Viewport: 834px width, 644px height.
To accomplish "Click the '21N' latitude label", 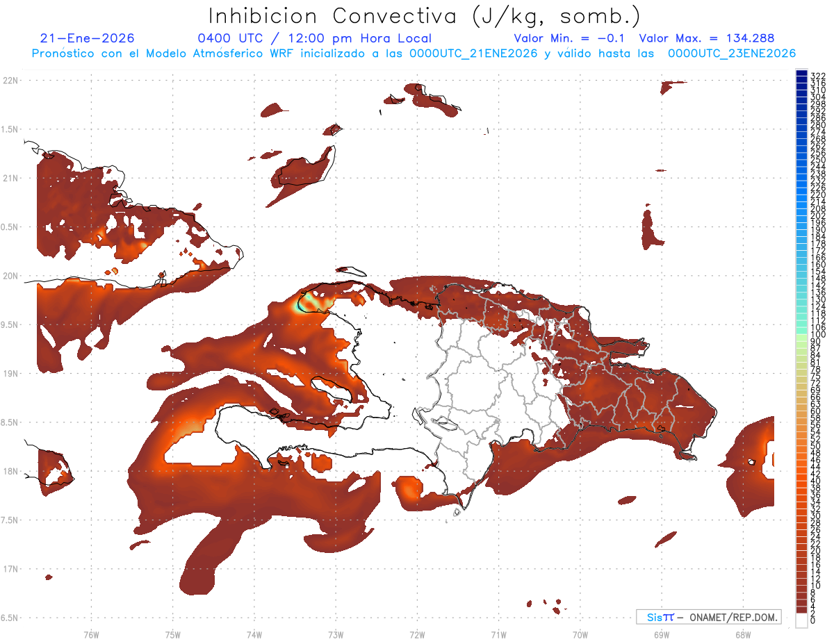I will coord(10,178).
